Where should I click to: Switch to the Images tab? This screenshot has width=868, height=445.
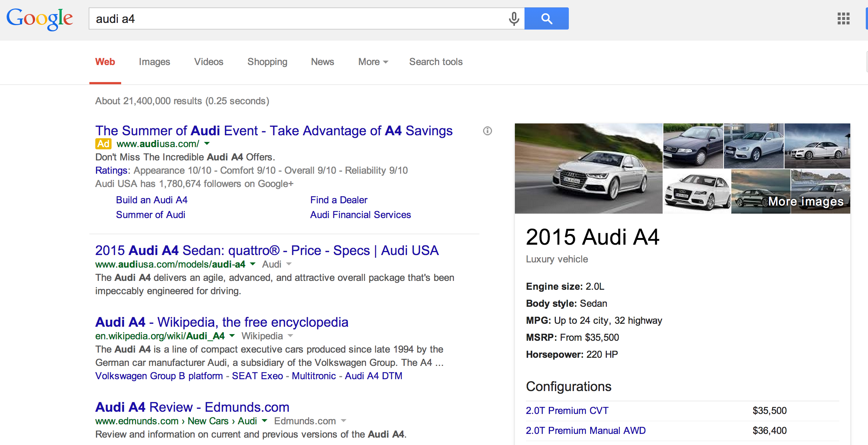[154, 62]
